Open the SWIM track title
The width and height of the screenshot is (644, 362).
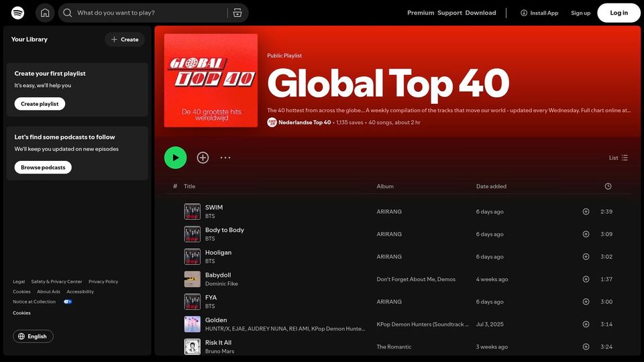[214, 208]
